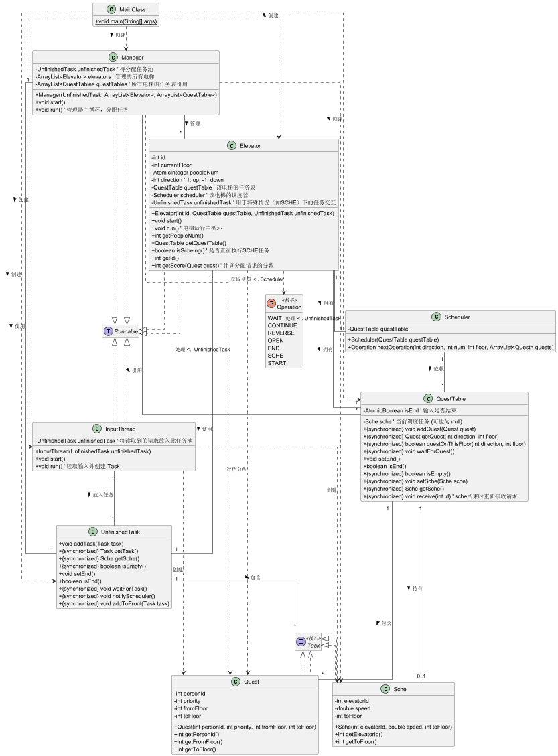Screen dimensions: 558x756
Task: Select the boolean questOnThisFloor method
Action: (x=444, y=444)
